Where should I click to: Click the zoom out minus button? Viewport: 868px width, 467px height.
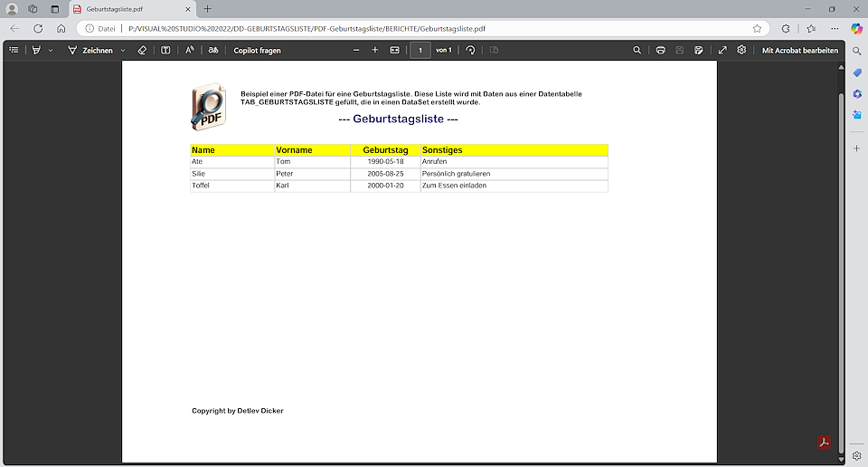(356, 51)
